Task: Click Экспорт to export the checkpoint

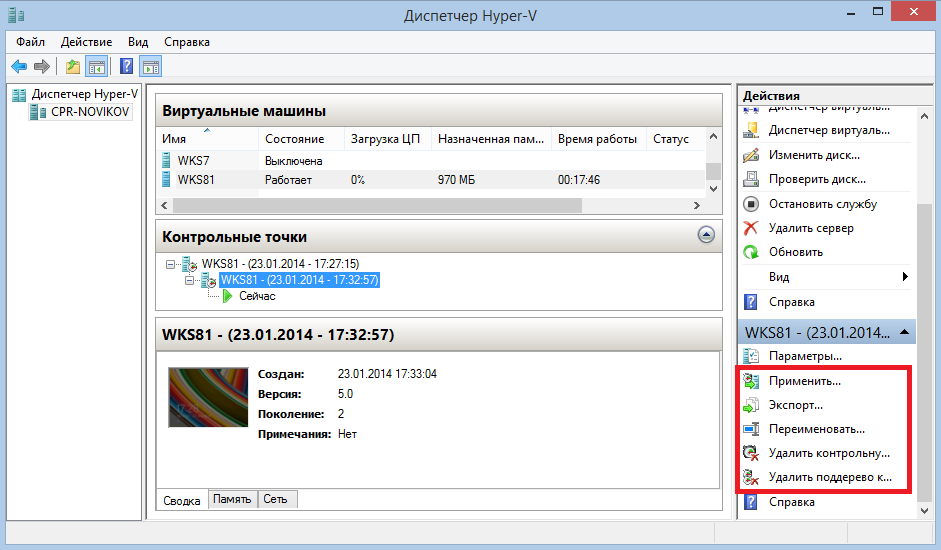Action: (x=795, y=405)
